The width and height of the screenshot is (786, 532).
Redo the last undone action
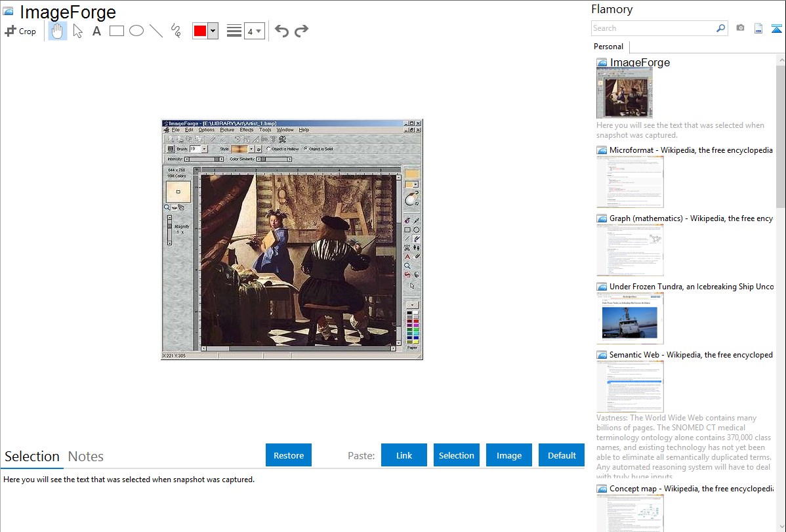[x=301, y=31]
